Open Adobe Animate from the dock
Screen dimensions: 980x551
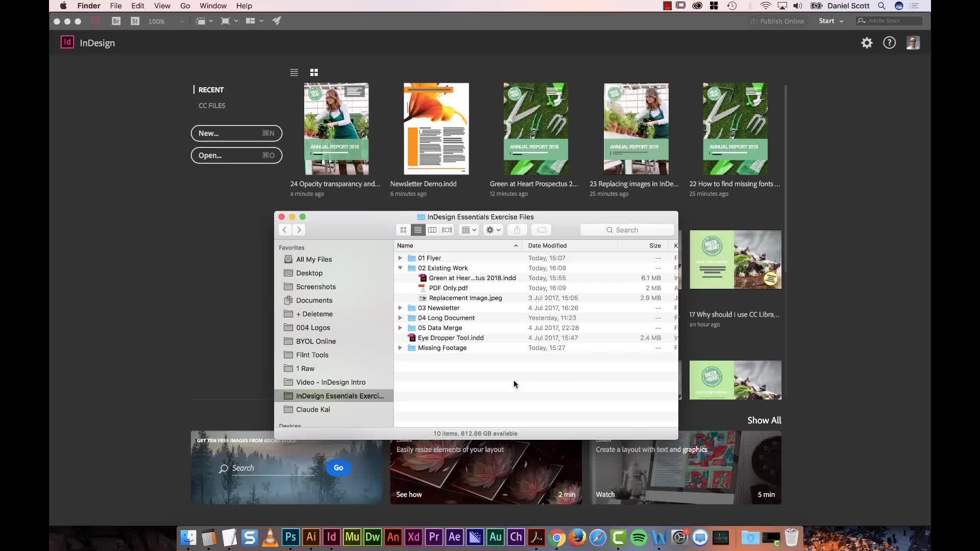click(x=393, y=537)
